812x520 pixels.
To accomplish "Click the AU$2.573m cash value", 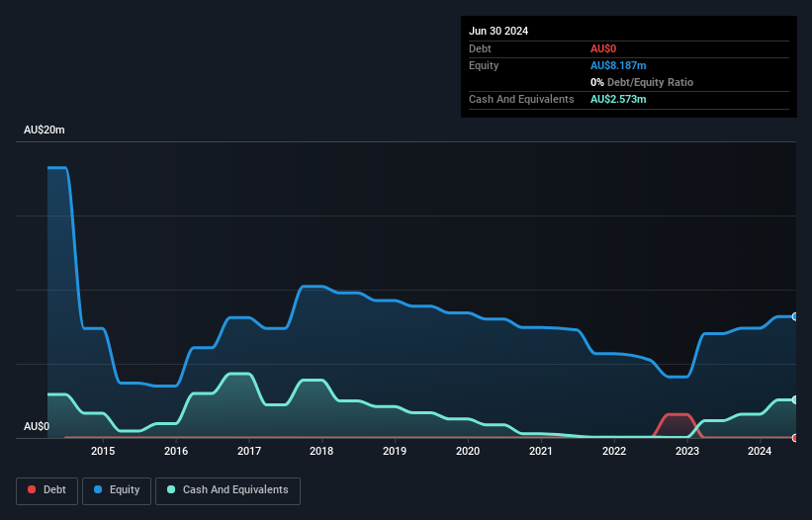I will coord(618,99).
